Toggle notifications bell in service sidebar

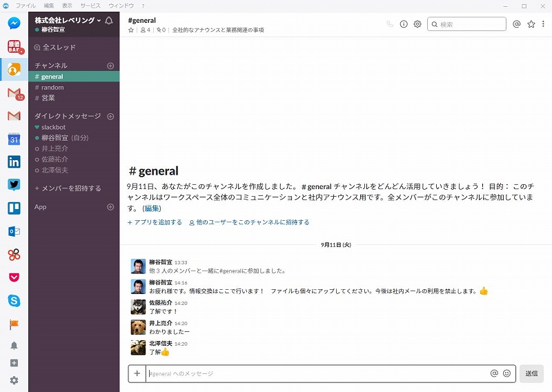14,346
